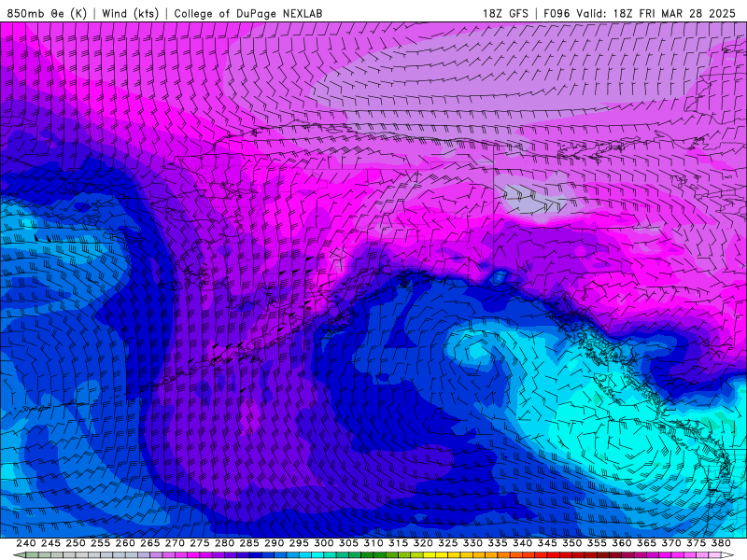This screenshot has width=747, height=560.
Task: Click the 360 value on the color scale
Action: (622, 543)
